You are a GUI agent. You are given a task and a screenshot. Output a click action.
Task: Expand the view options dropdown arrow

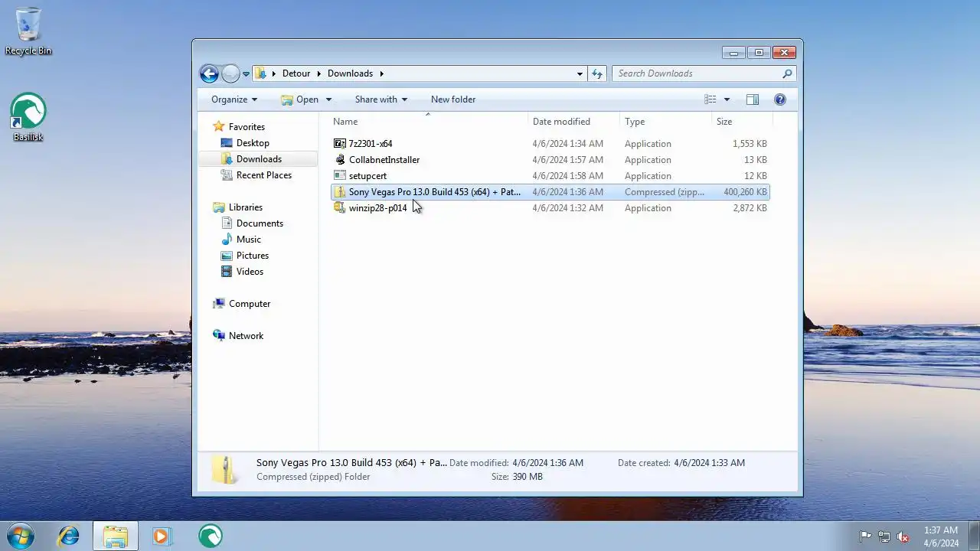727,99
